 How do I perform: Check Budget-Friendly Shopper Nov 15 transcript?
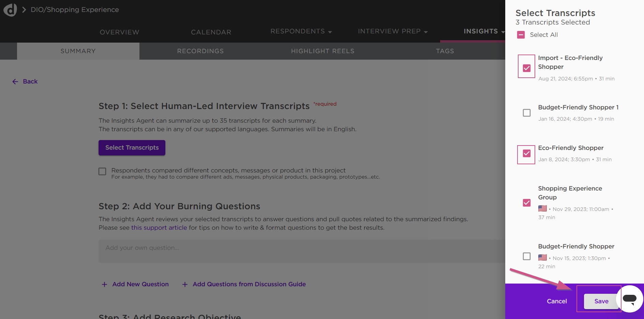pyautogui.click(x=527, y=256)
